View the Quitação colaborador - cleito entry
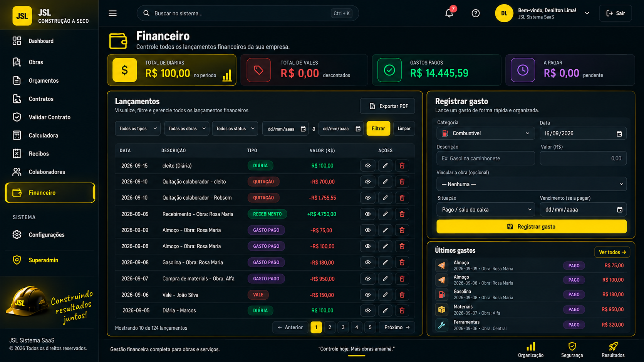 [368, 182]
